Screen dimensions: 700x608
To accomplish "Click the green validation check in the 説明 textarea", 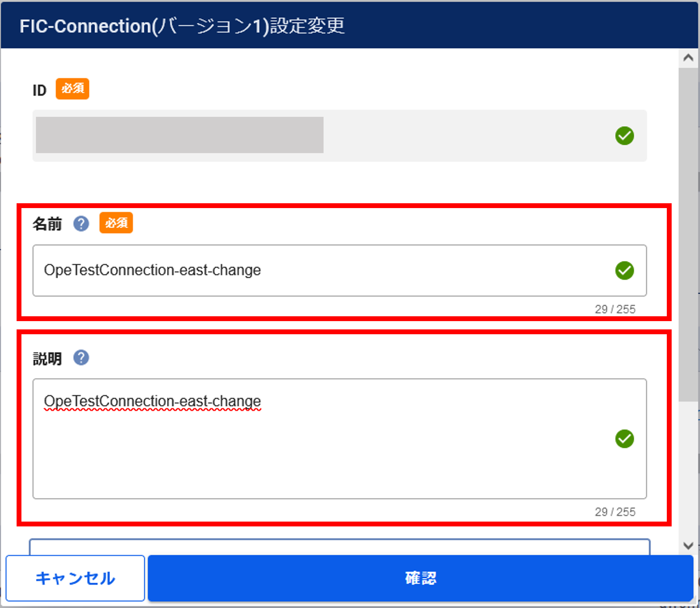I will [x=624, y=439].
